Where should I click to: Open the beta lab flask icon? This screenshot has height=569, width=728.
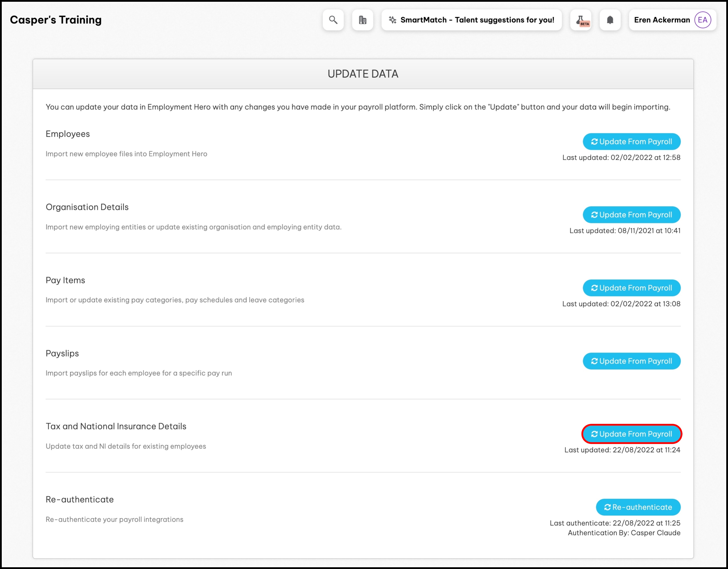click(581, 20)
